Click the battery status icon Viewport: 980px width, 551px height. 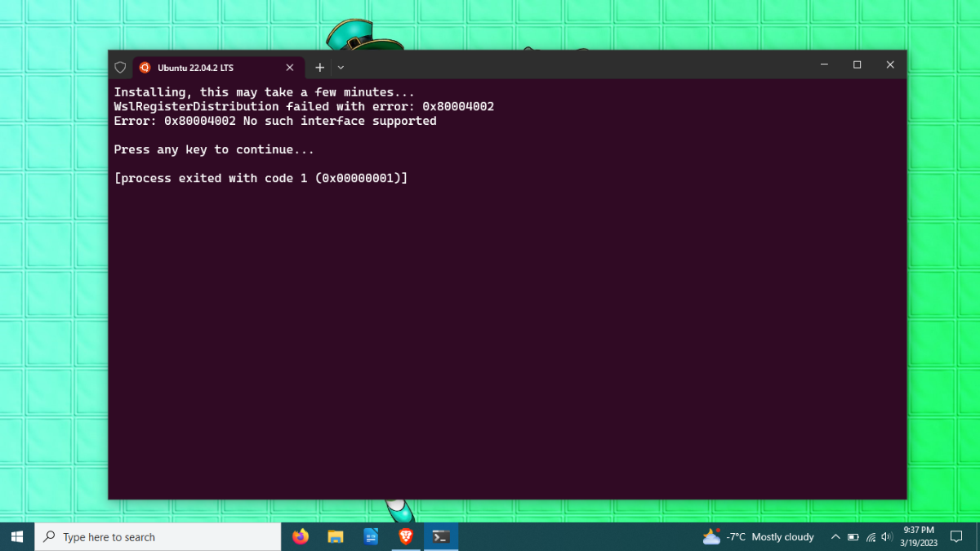(853, 536)
